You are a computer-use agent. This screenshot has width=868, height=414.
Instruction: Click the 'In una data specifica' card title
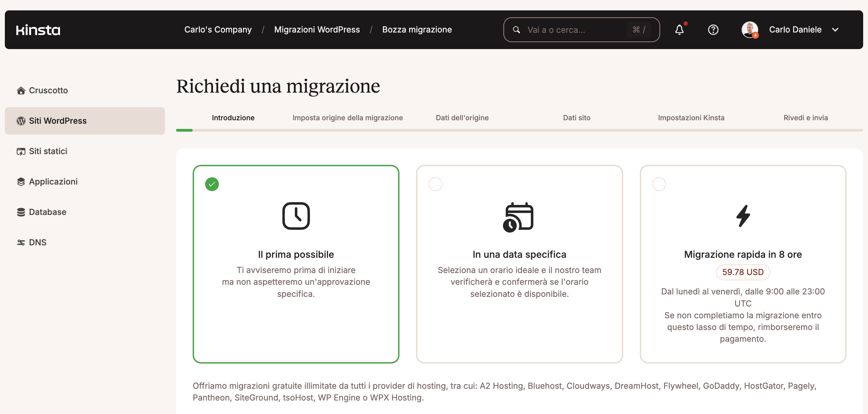click(x=520, y=255)
